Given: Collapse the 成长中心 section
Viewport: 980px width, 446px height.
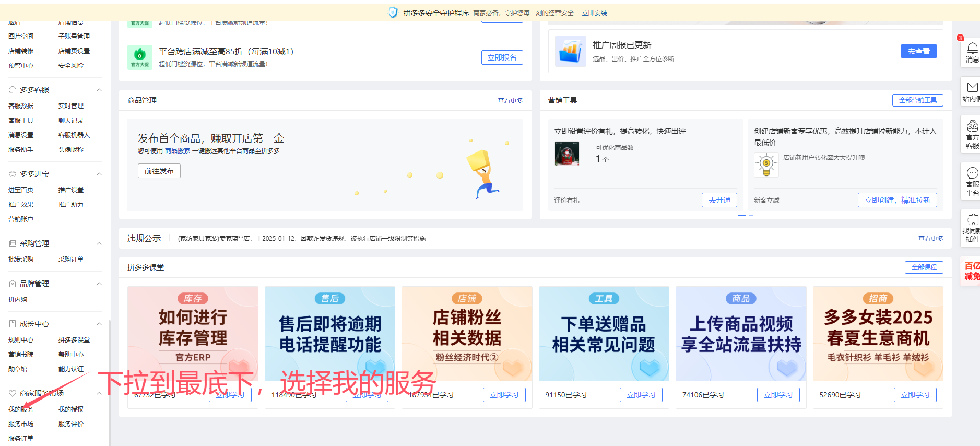Looking at the screenshot, I should click(x=99, y=324).
